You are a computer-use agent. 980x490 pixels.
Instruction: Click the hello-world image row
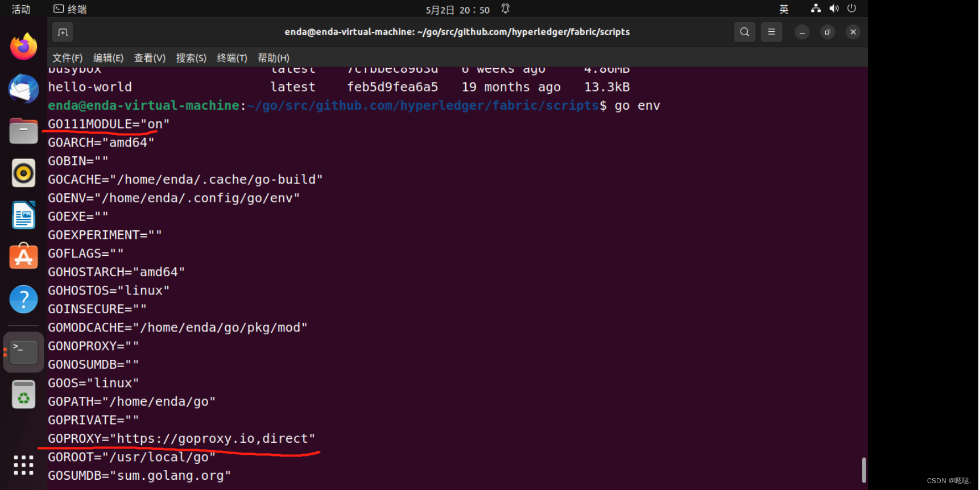click(x=339, y=87)
